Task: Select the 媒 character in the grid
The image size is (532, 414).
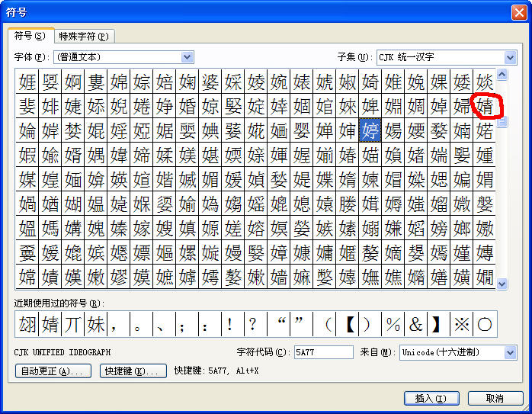Action: pos(27,179)
